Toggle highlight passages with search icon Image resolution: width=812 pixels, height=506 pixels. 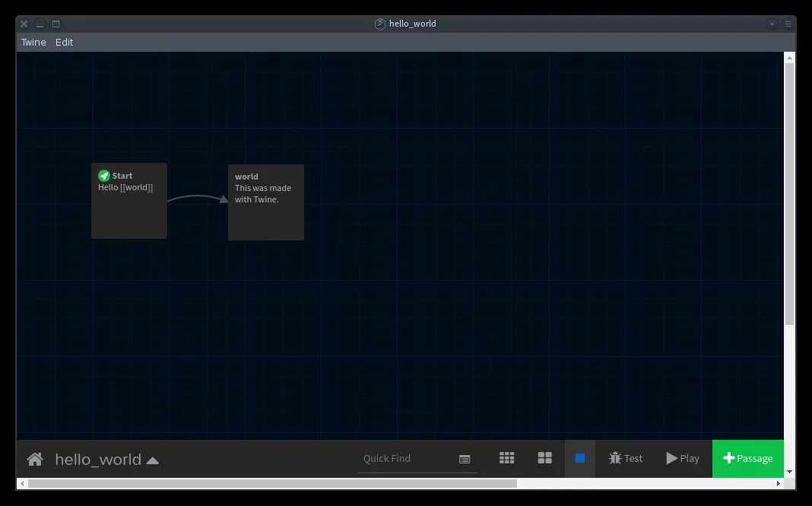pos(465,459)
